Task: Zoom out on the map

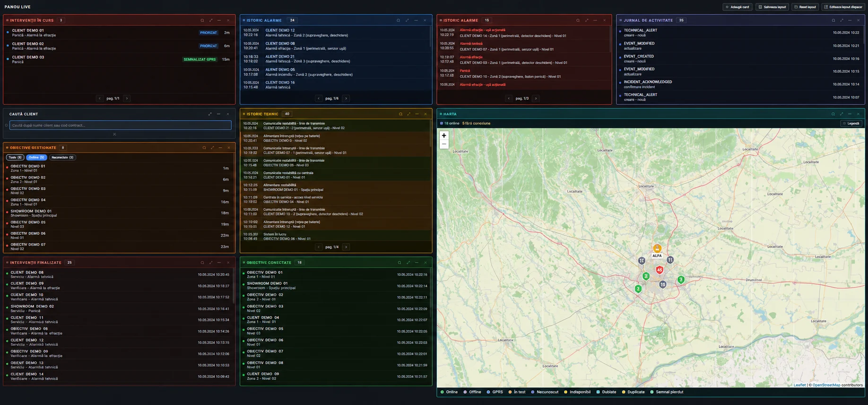Action: click(444, 144)
